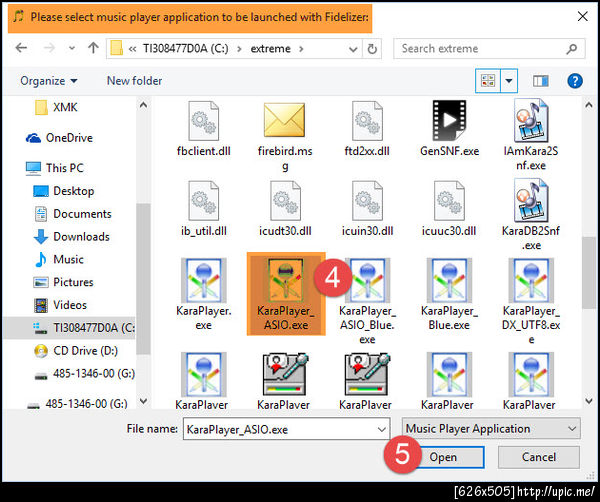
Task: Open the view options dropdown arrow
Action: pyautogui.click(x=509, y=81)
